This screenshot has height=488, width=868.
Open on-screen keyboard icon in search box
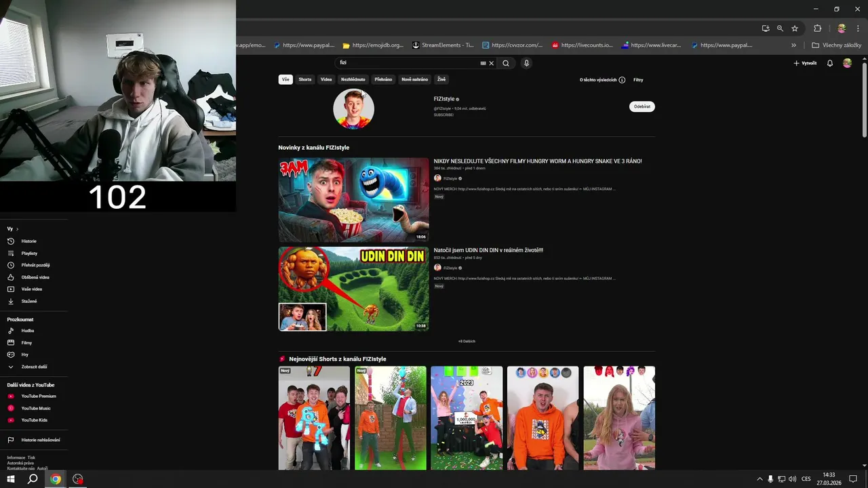483,63
